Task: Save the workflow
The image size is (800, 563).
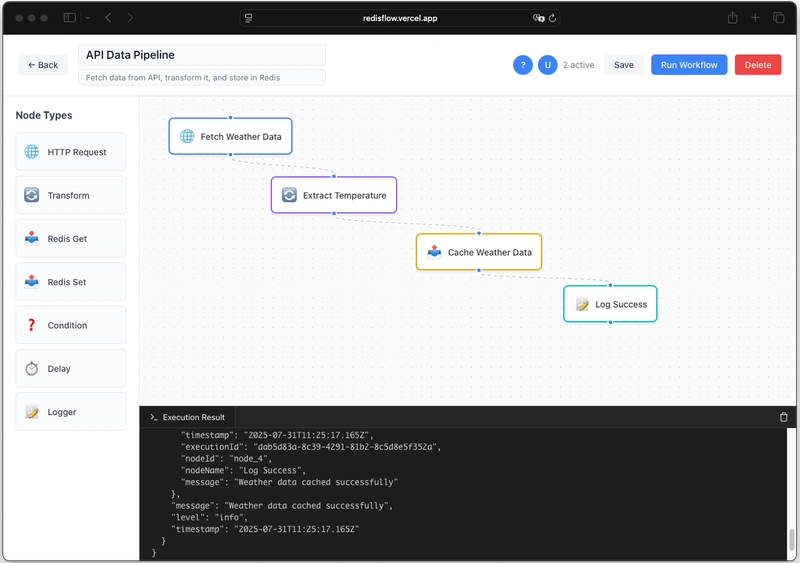Action: [623, 65]
